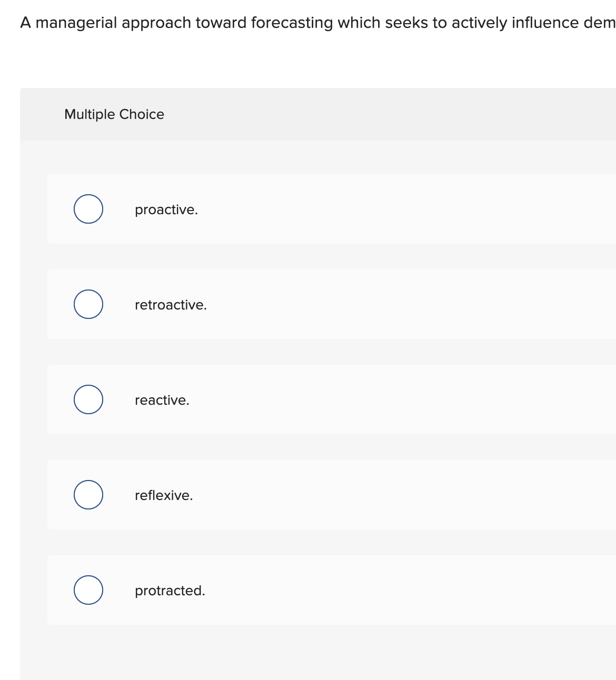The image size is (616, 680).
Task: Tick the protracted radio button
Action: (x=88, y=590)
